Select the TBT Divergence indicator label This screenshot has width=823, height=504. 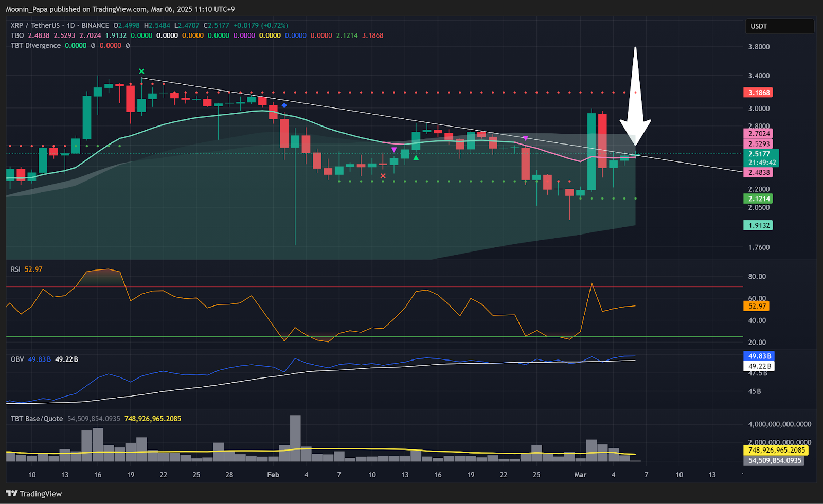click(36, 45)
